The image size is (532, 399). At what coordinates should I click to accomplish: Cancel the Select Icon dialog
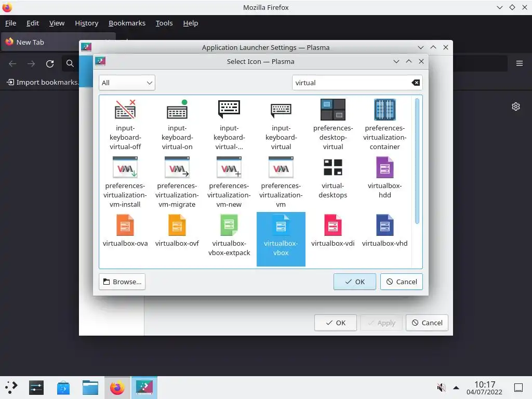tap(402, 282)
